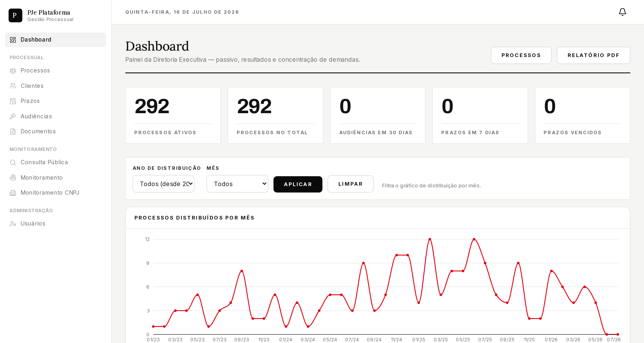Select the Audiências em 30 Dias card
The height and width of the screenshot is (343, 644).
click(x=378, y=115)
